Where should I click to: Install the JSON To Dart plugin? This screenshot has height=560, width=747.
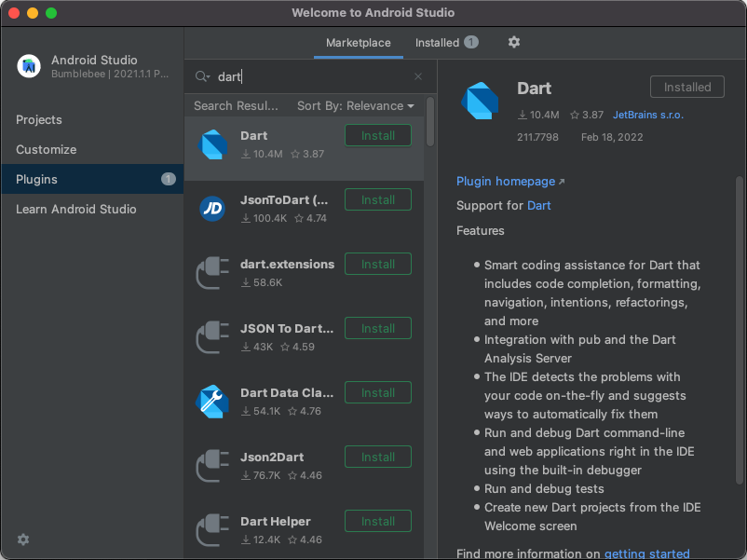point(378,328)
